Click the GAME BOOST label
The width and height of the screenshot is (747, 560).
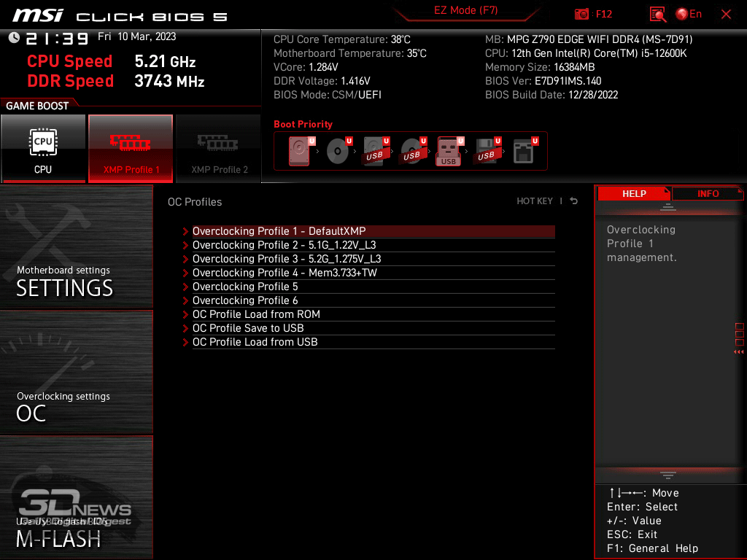pyautogui.click(x=37, y=106)
